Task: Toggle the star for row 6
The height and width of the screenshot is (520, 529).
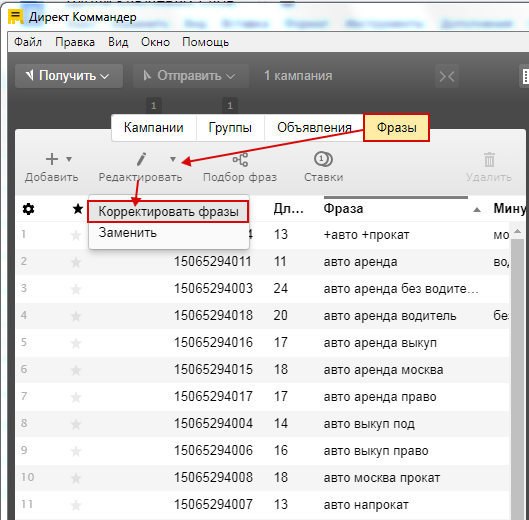Action: 76,370
